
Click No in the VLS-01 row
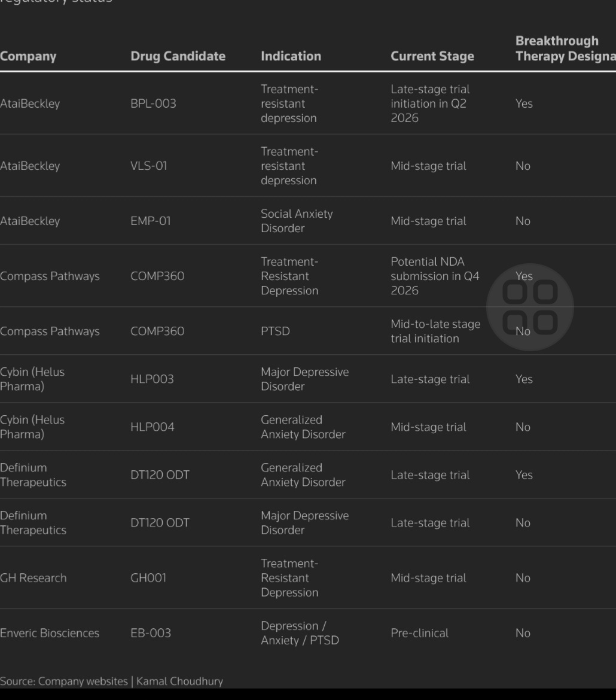coord(523,166)
